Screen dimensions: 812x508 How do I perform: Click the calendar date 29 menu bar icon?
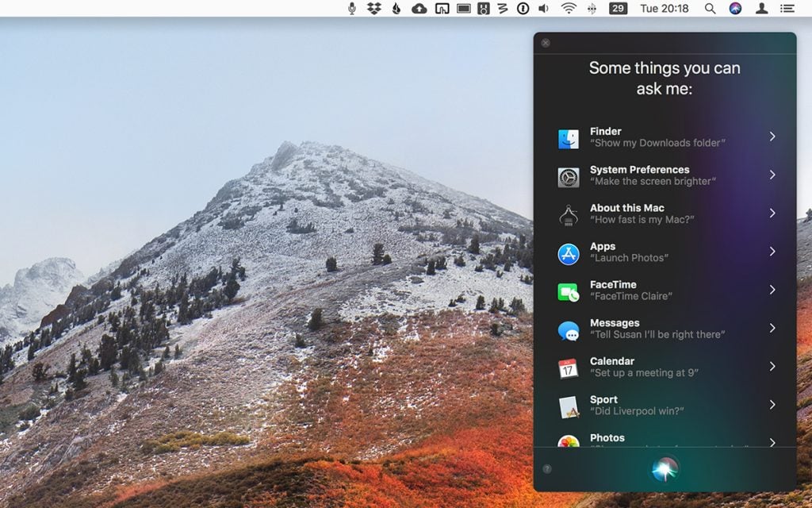[617, 8]
